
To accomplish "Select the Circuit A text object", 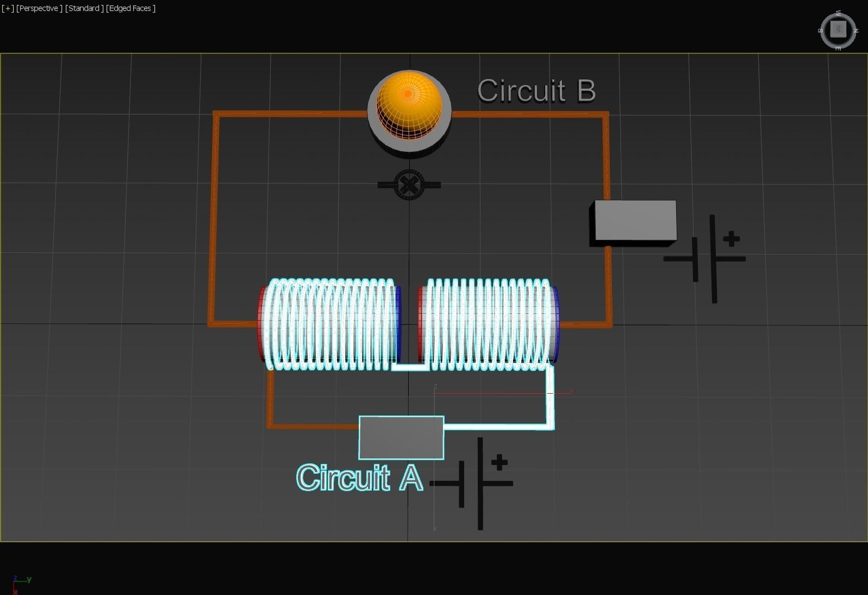I will tap(359, 478).
